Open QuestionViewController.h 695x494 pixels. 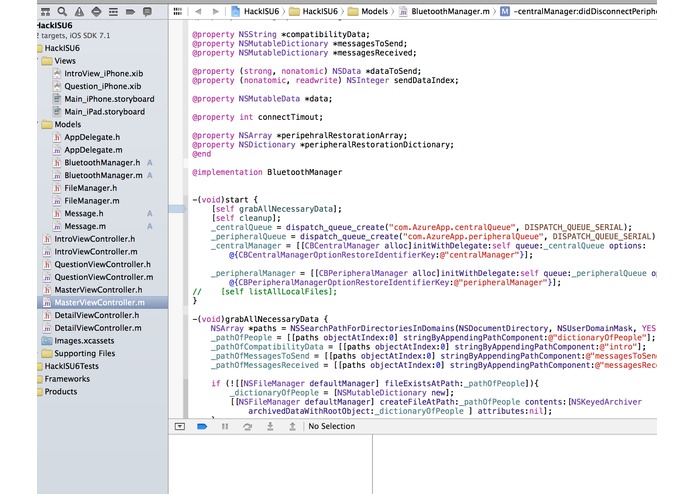coord(97,265)
